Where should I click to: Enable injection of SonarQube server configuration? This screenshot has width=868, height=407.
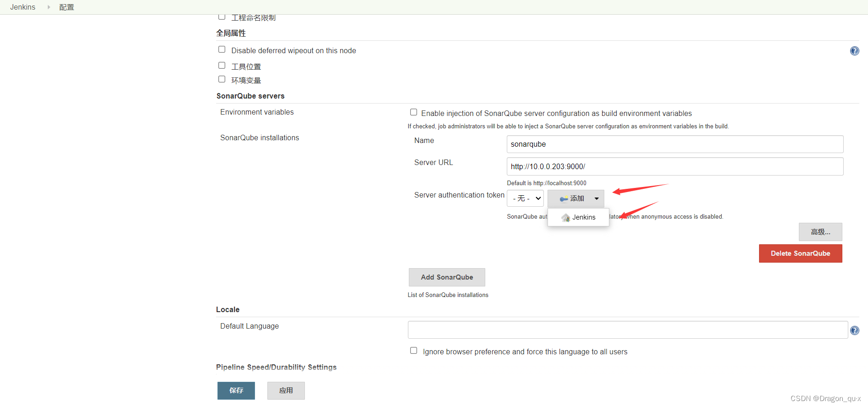click(x=414, y=112)
